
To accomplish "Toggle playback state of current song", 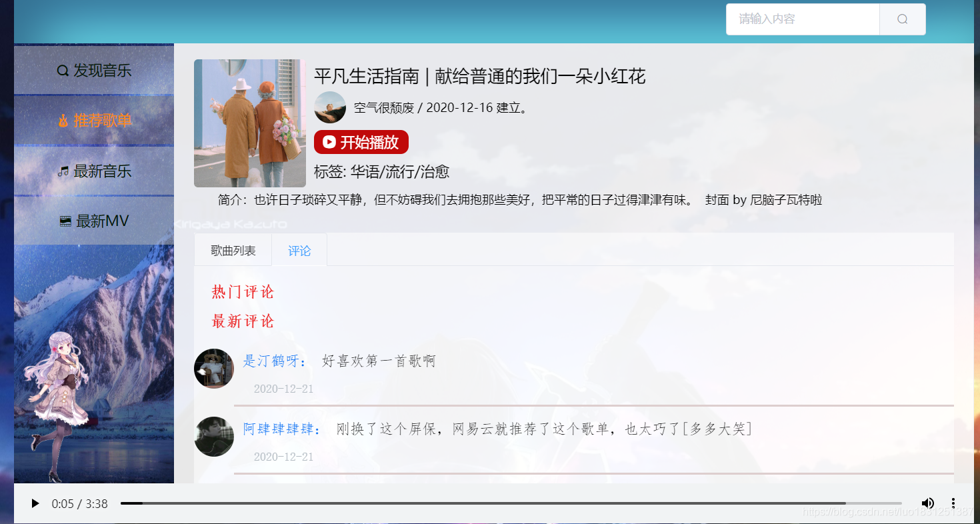I will coord(35,503).
